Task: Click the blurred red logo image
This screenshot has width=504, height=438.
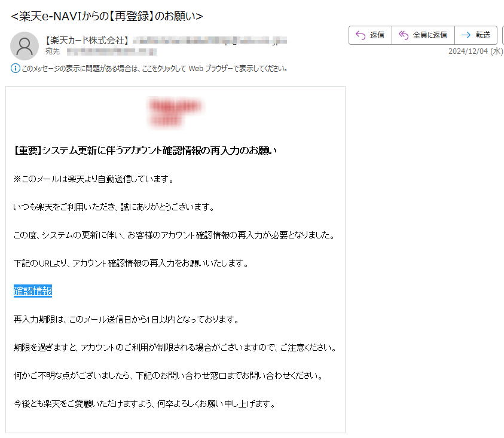Action: pos(175,112)
